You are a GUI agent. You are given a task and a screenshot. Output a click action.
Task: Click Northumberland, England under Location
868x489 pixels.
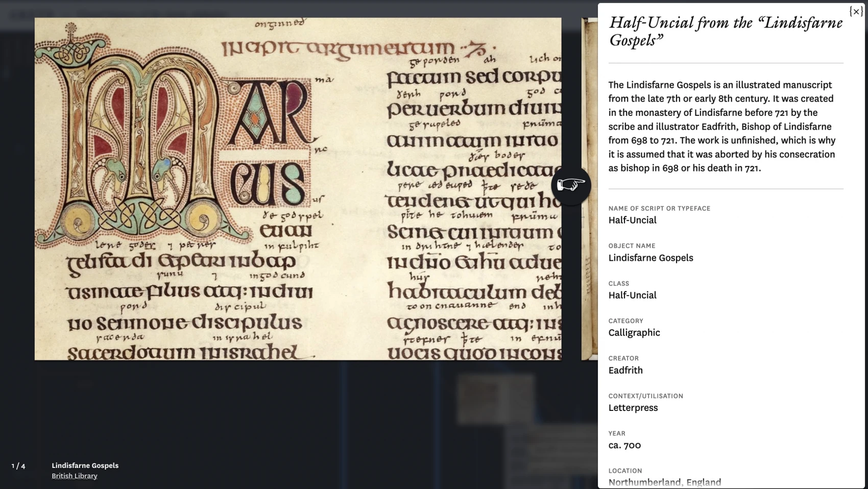664,482
